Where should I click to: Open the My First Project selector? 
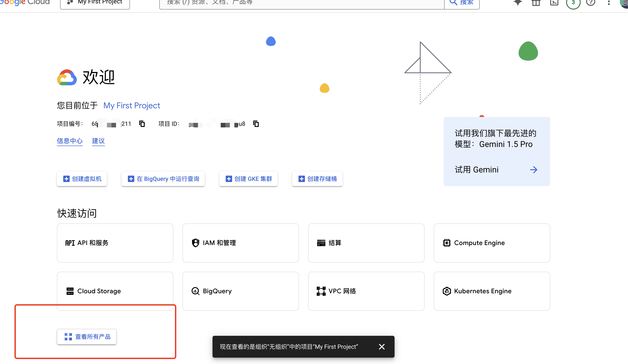point(95,3)
